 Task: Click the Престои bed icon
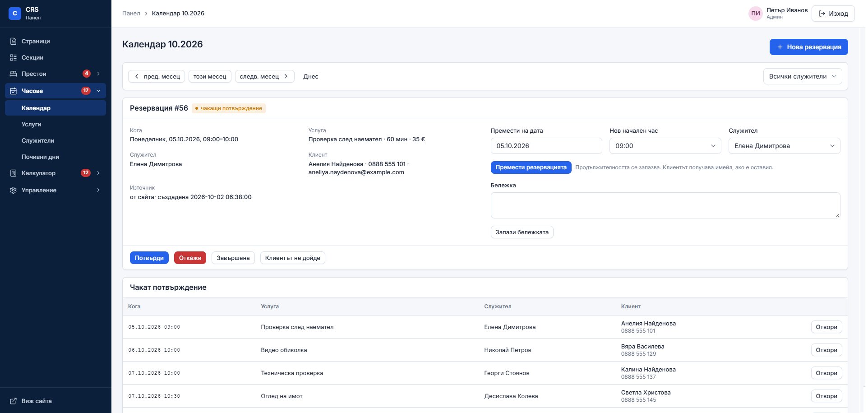click(14, 74)
